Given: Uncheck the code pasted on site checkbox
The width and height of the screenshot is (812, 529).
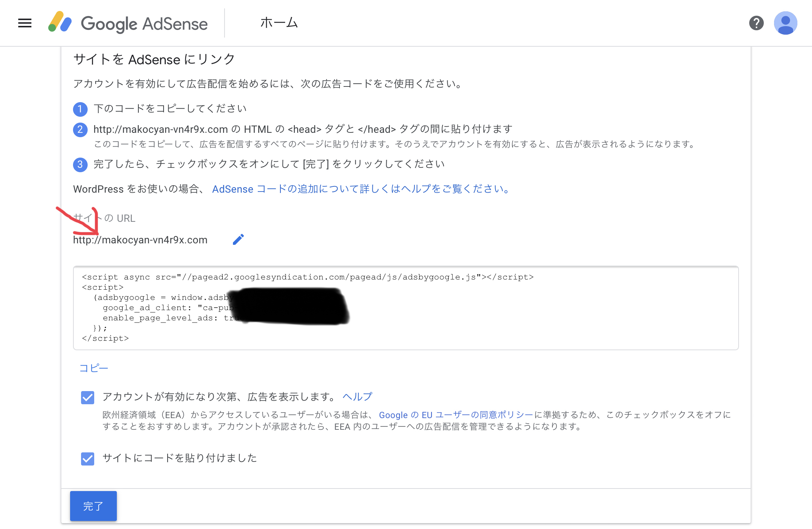Looking at the screenshot, I should coord(88,459).
